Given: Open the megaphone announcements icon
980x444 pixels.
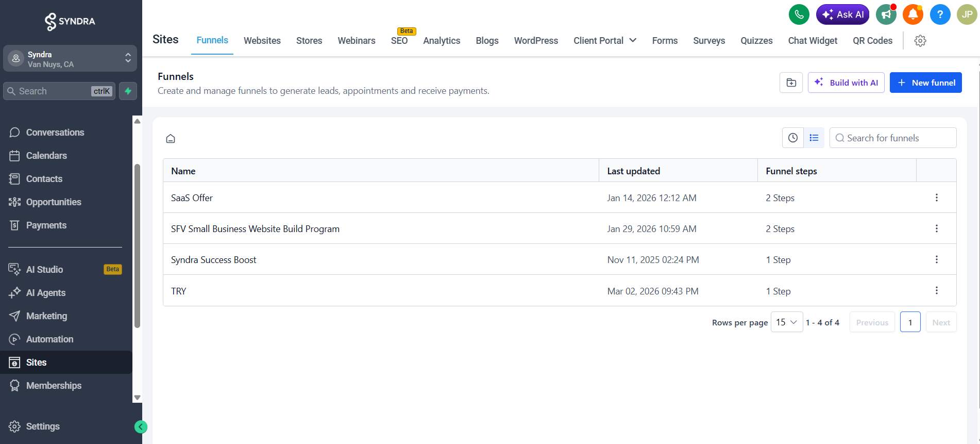Looking at the screenshot, I should pyautogui.click(x=886, y=14).
